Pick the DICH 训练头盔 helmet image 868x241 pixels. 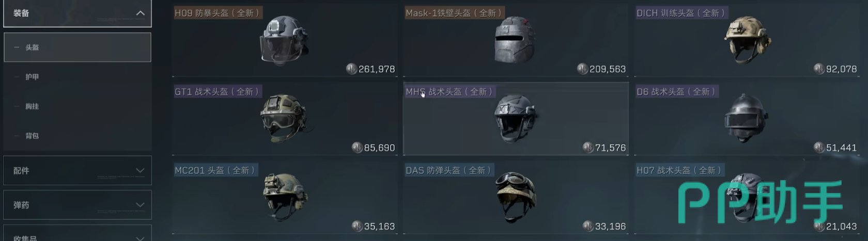(x=748, y=40)
